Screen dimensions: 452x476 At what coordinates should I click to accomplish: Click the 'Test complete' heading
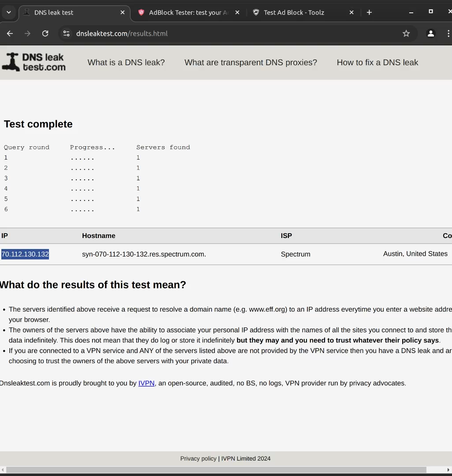click(38, 124)
